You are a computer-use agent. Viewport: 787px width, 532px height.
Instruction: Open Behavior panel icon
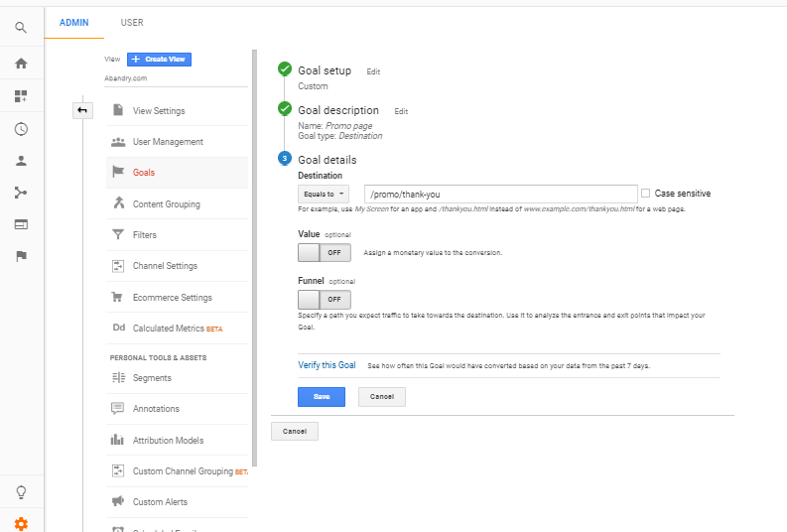tap(21, 224)
